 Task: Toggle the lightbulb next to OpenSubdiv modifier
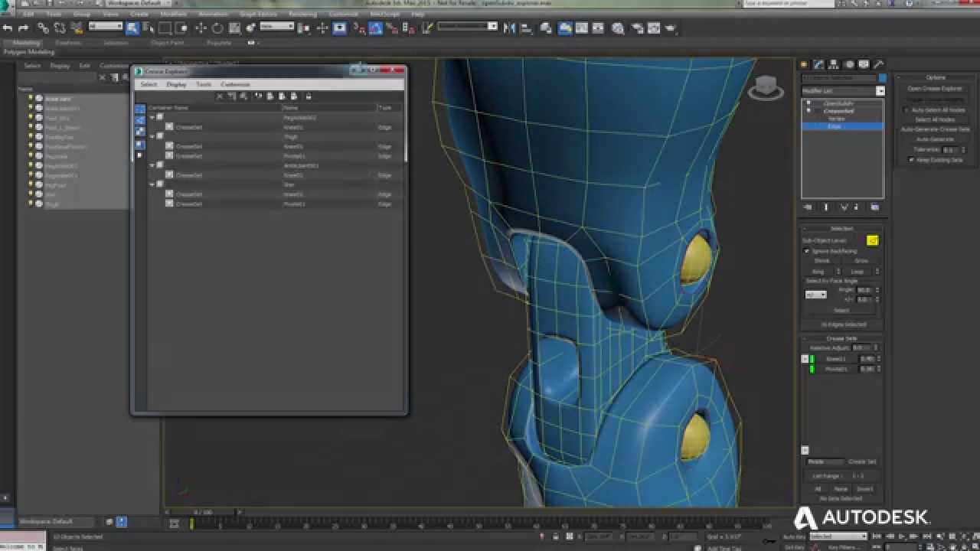[808, 103]
